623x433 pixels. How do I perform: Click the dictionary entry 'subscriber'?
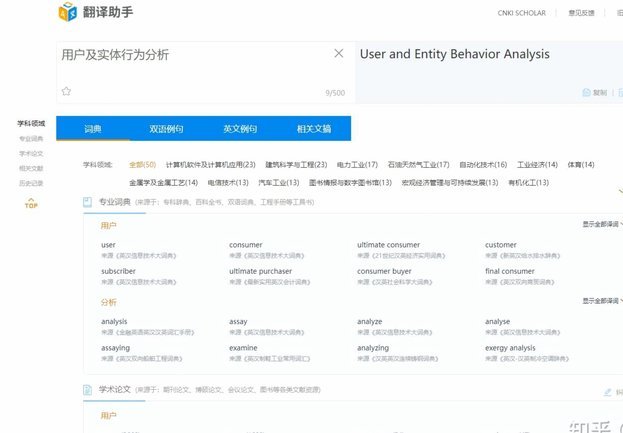[x=118, y=271]
